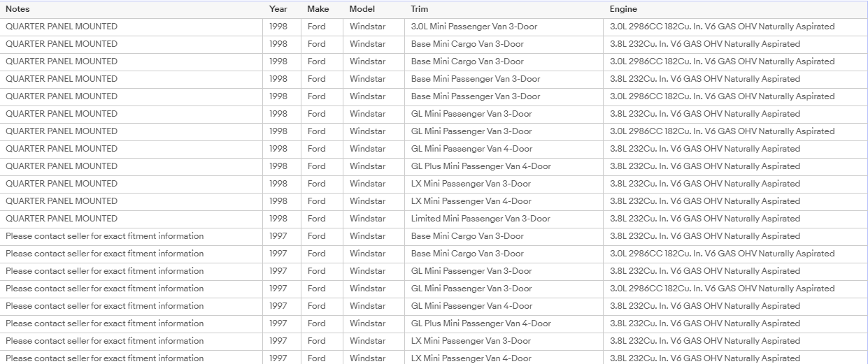Click the 1998 GL Mini Passenger Van 4-Door trim

(472, 149)
